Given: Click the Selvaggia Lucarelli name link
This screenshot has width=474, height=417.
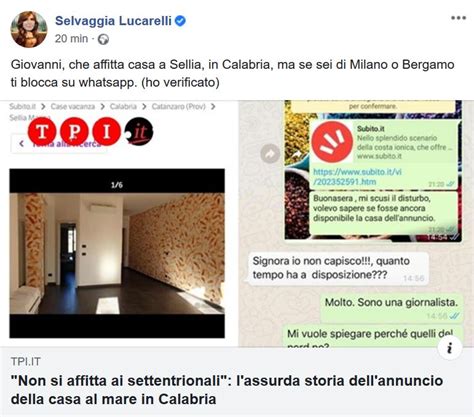Looking at the screenshot, I should pyautogui.click(x=113, y=21).
